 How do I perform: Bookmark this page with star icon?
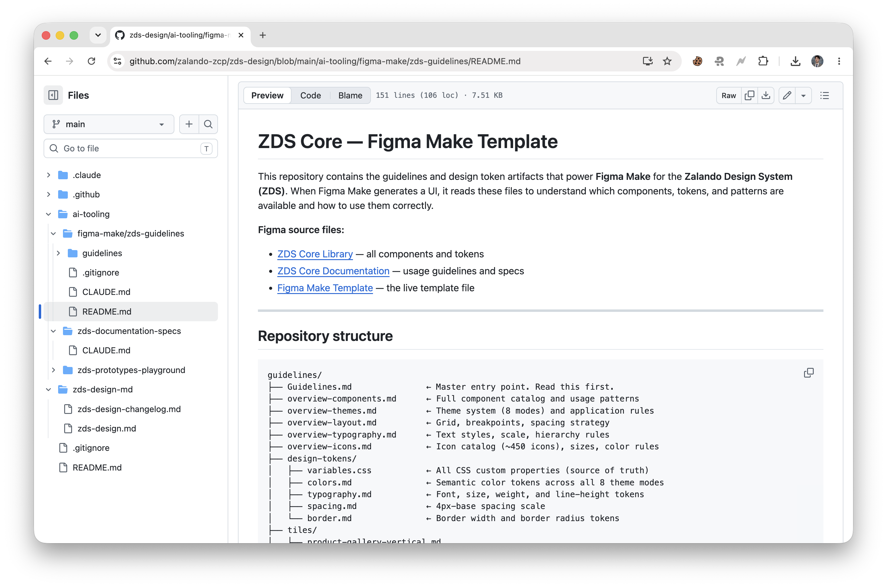pyautogui.click(x=667, y=61)
